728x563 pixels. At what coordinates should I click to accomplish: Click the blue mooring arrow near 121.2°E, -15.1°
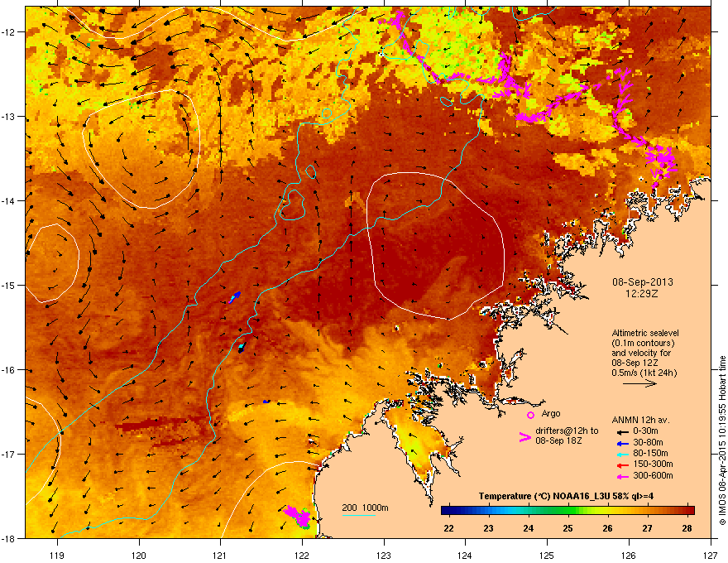coord(234,297)
